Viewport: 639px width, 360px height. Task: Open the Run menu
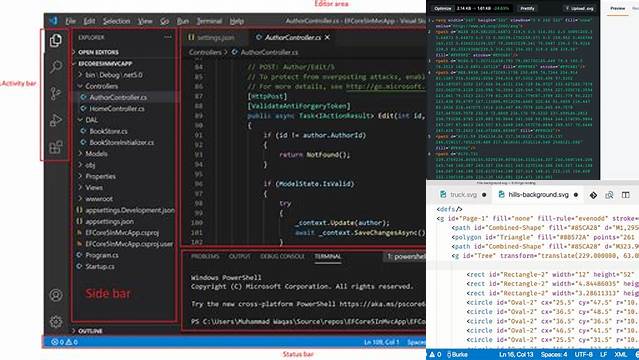click(x=183, y=21)
